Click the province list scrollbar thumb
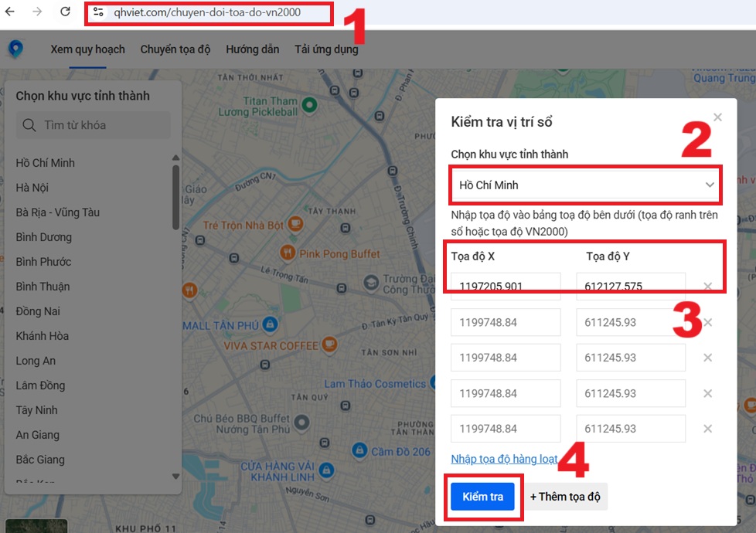 coord(176,198)
